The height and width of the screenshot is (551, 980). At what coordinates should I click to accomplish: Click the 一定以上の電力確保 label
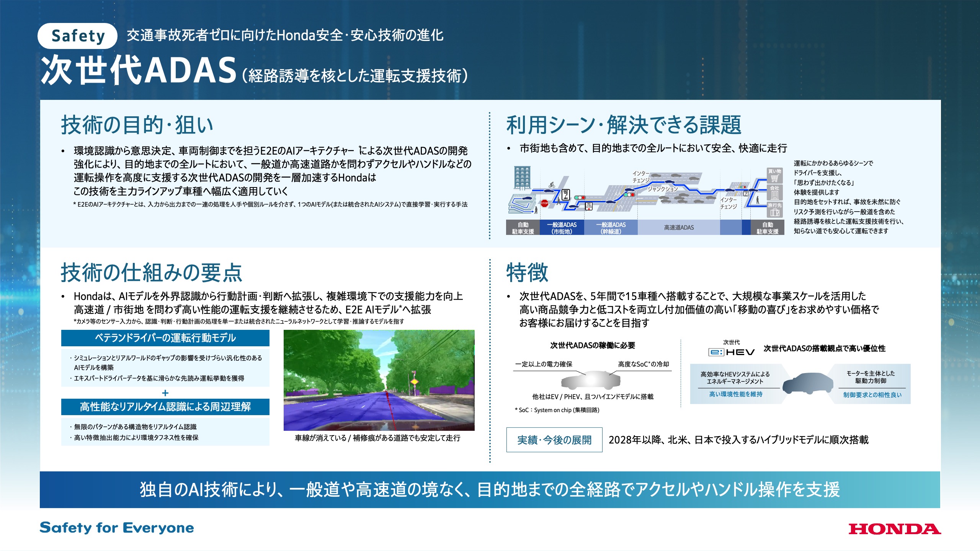544,364
